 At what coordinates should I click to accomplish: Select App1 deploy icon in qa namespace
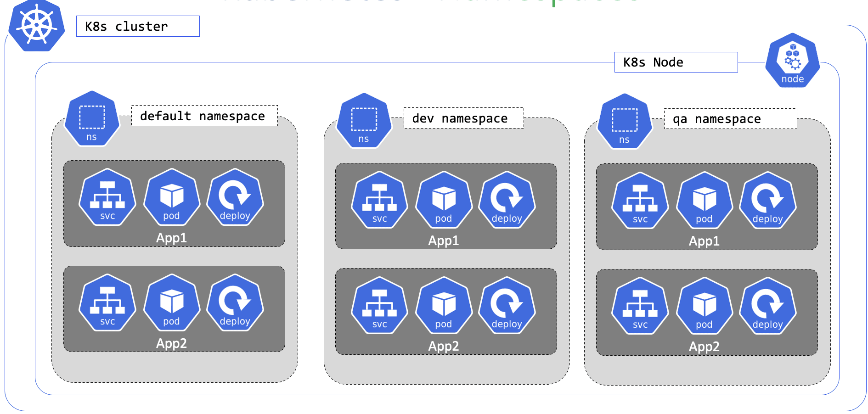767,201
